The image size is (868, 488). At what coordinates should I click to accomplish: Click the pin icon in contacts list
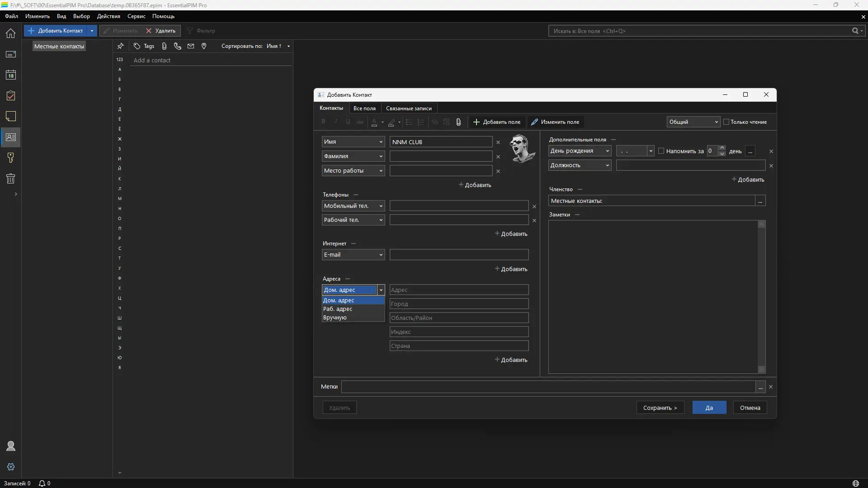point(120,46)
